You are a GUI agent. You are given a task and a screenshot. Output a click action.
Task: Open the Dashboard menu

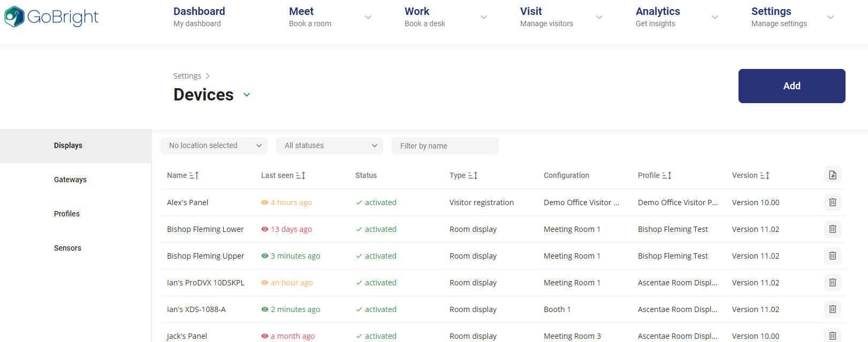tap(199, 17)
